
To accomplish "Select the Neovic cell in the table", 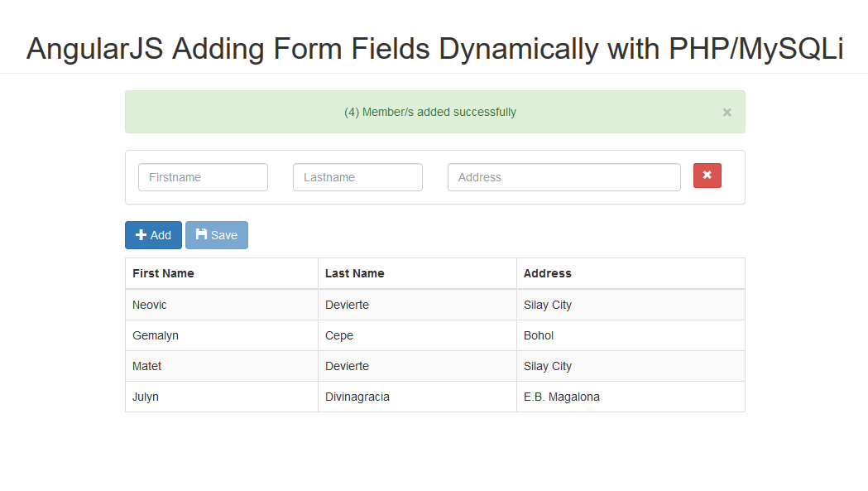I will coord(150,305).
